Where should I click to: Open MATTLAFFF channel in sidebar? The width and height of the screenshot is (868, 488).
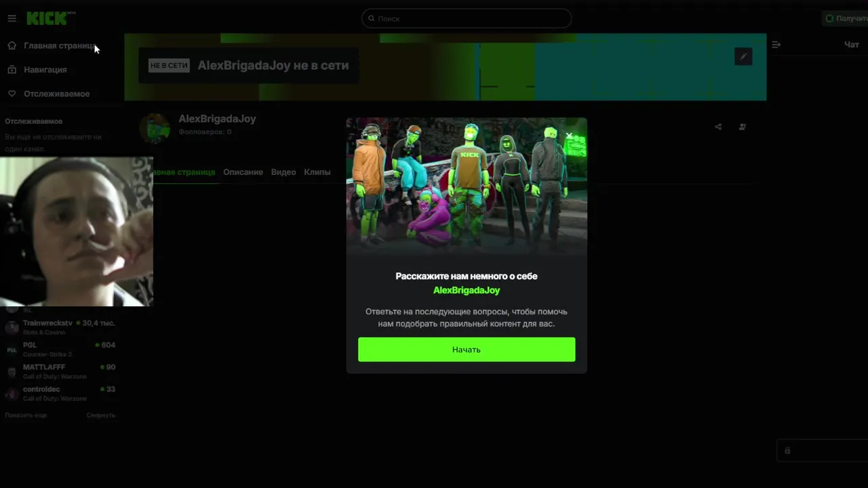point(60,371)
